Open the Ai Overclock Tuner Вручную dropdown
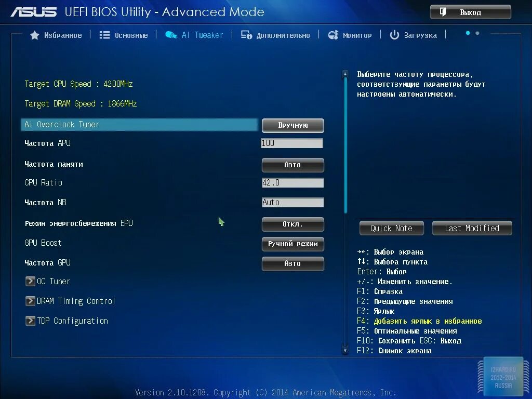532x399 pixels. (x=293, y=125)
